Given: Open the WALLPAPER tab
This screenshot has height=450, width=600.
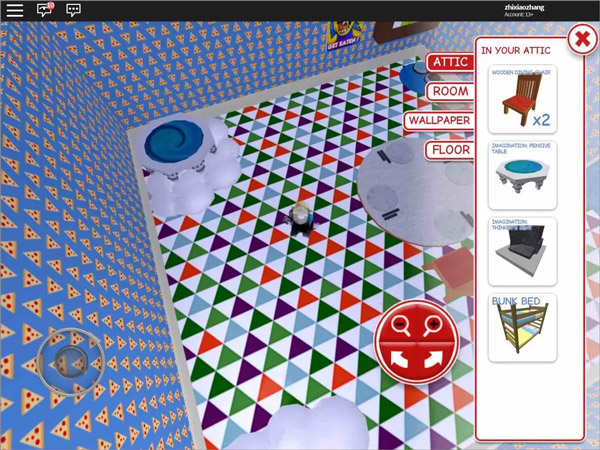Looking at the screenshot, I should tap(438, 121).
